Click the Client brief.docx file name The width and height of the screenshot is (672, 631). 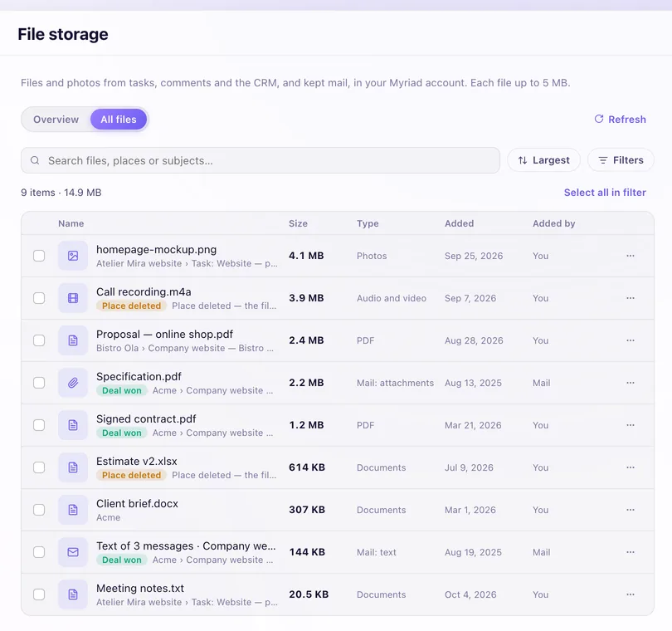coord(137,504)
